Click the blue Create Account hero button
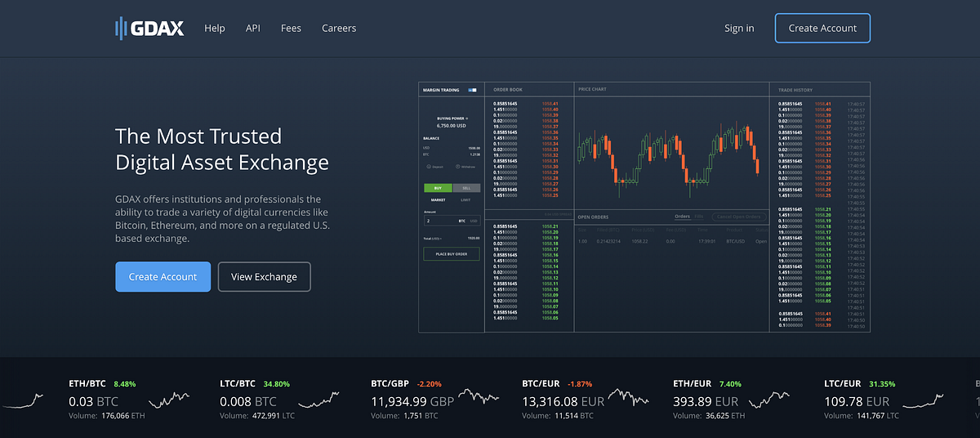 pos(163,276)
